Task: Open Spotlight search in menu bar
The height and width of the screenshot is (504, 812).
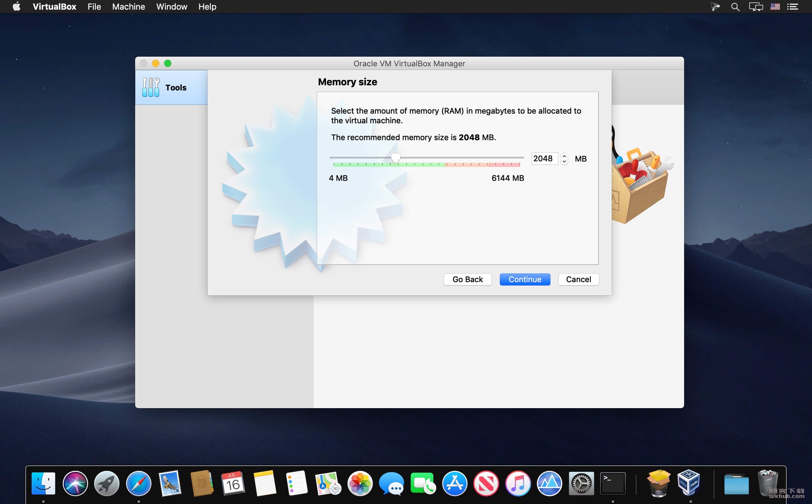Action: pyautogui.click(x=735, y=7)
